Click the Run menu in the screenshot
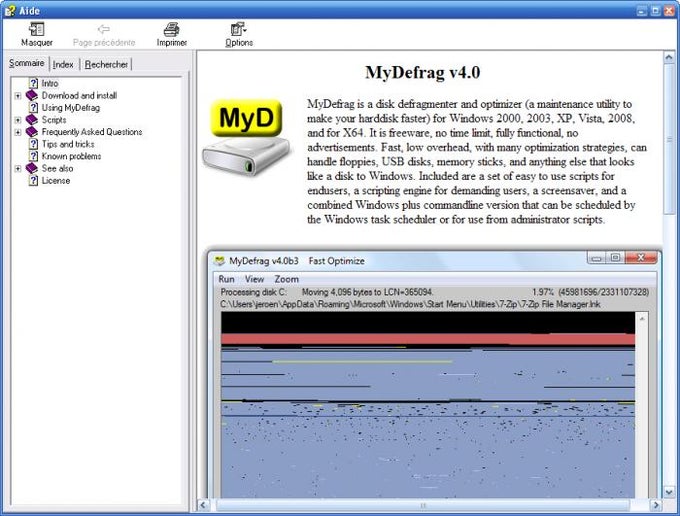This screenshot has width=680, height=516. pos(226,279)
